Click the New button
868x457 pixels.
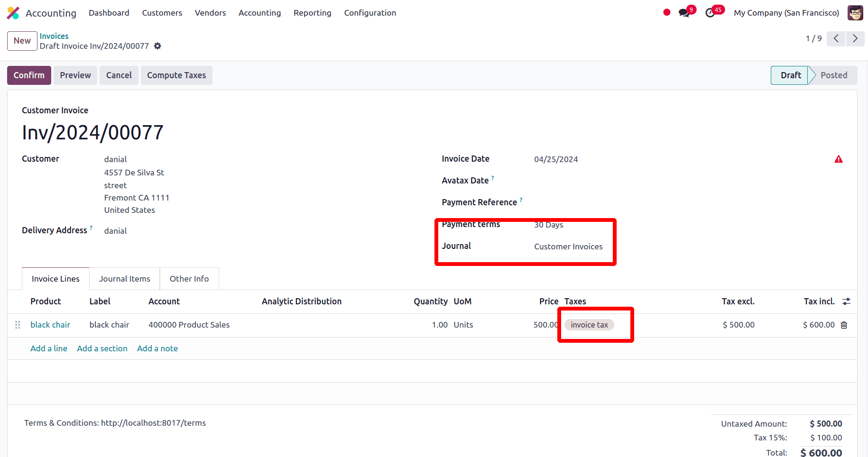[x=22, y=41]
